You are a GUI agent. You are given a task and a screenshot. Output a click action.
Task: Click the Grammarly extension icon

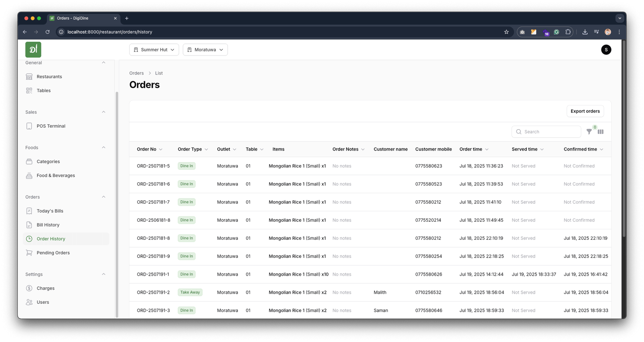pos(557,32)
